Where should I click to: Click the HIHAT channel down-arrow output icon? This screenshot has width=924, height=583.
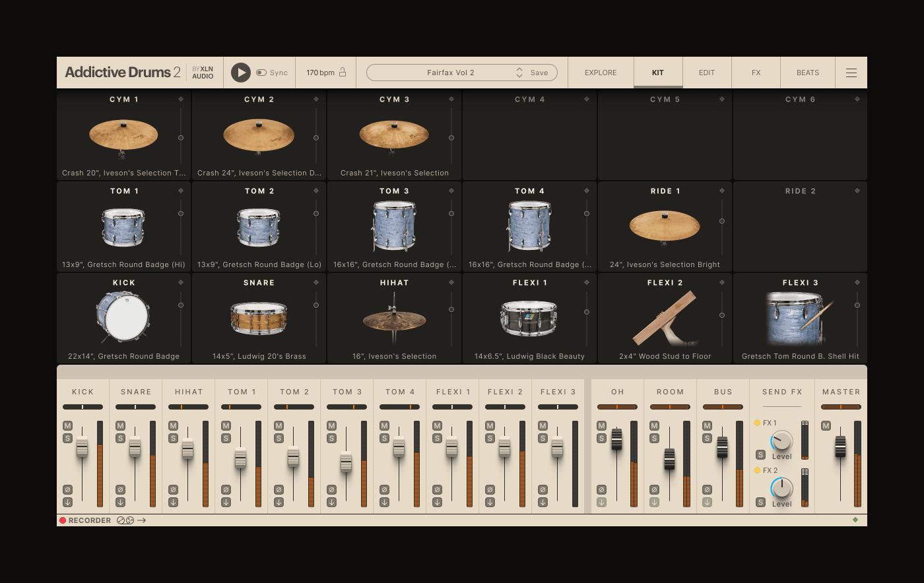click(x=173, y=502)
